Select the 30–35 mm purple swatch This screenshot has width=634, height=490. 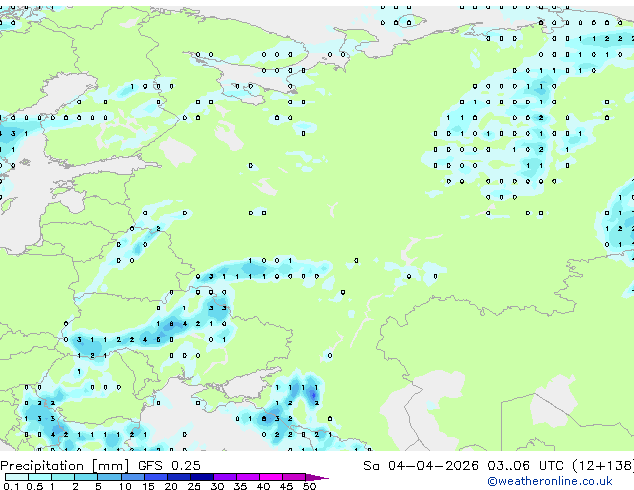coord(225,477)
